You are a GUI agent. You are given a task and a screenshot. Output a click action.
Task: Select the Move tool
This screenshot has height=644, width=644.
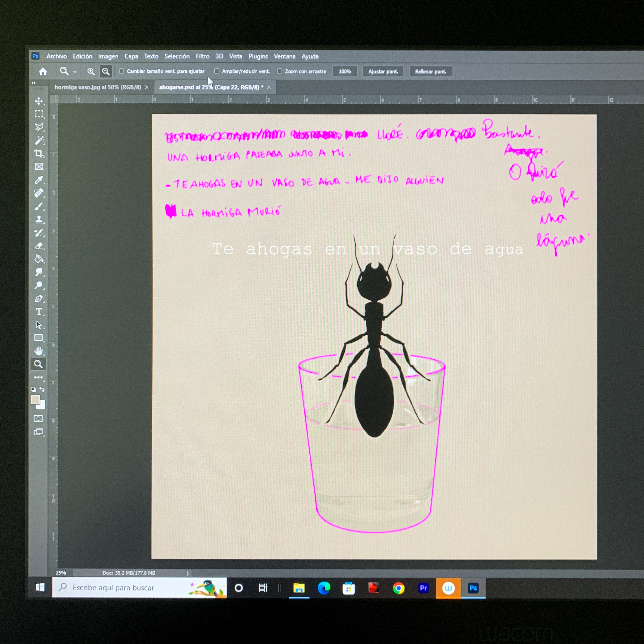[39, 101]
